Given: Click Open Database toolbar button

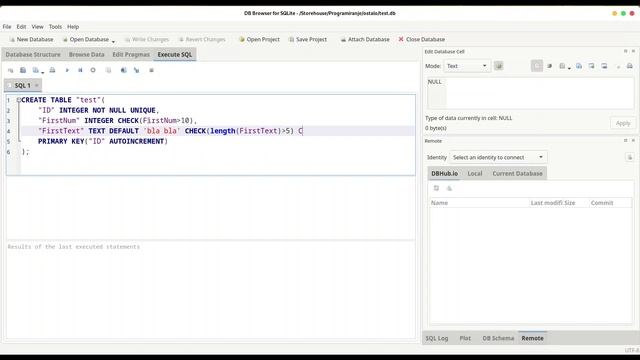Looking at the screenshot, I should (x=86, y=39).
